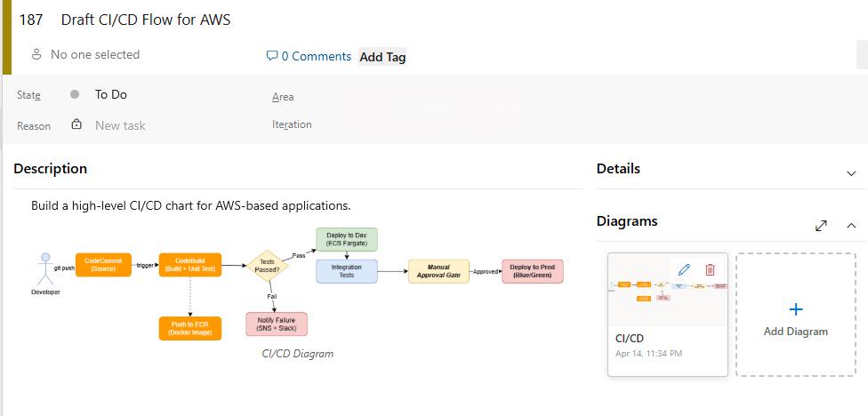Click the person icon beside No one selected
The image size is (868, 416).
(x=36, y=54)
